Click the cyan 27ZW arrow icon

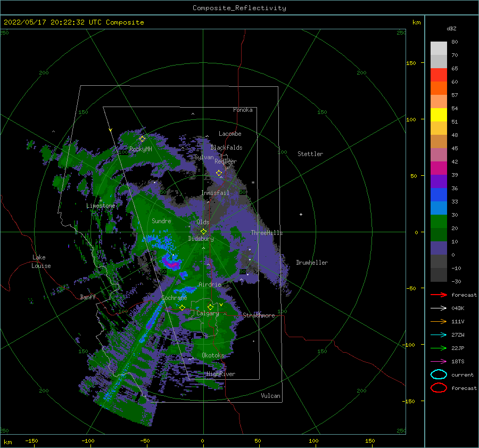tap(439, 335)
